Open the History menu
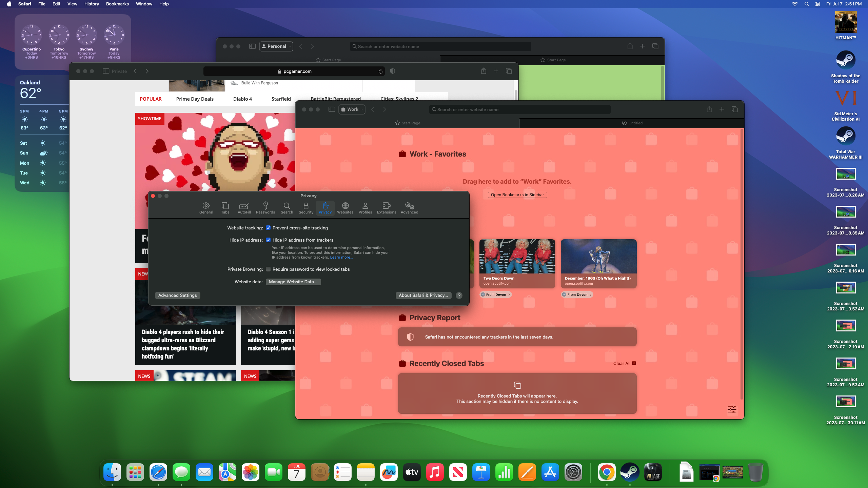The image size is (868, 488). tap(91, 4)
